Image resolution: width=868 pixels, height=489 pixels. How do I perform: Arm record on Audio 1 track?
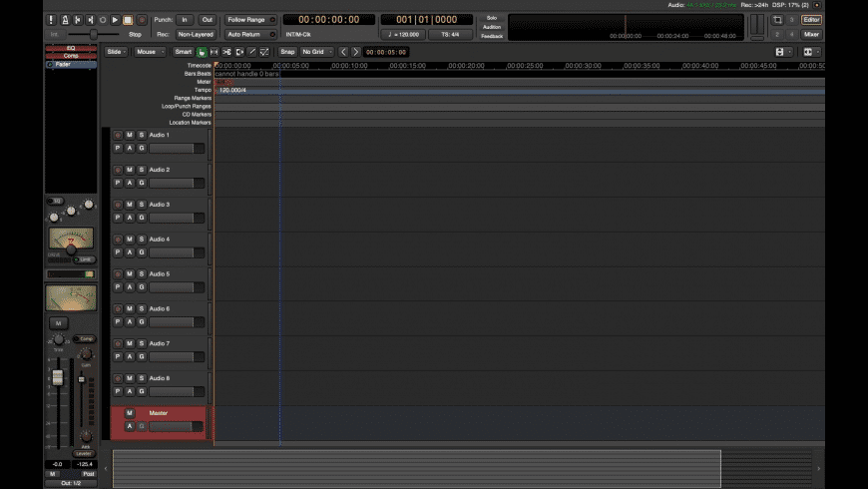(x=118, y=135)
